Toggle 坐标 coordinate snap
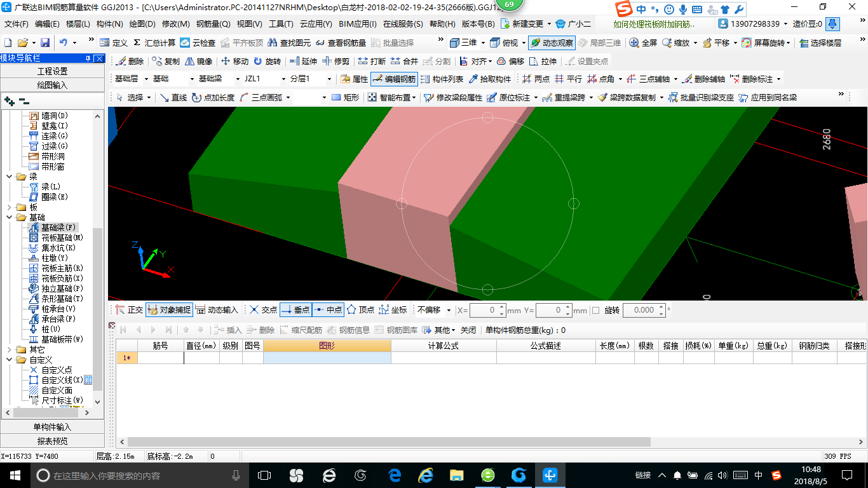The height and width of the screenshot is (488, 868). (x=393, y=310)
